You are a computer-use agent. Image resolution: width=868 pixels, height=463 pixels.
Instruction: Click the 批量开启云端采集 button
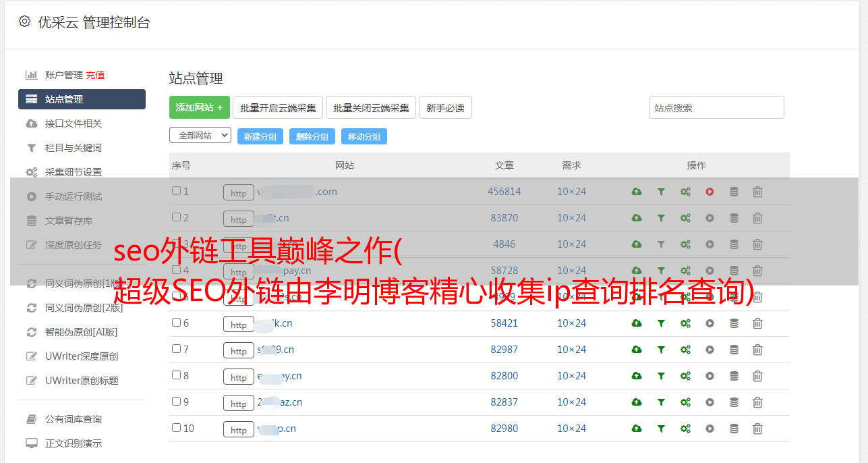click(x=278, y=107)
